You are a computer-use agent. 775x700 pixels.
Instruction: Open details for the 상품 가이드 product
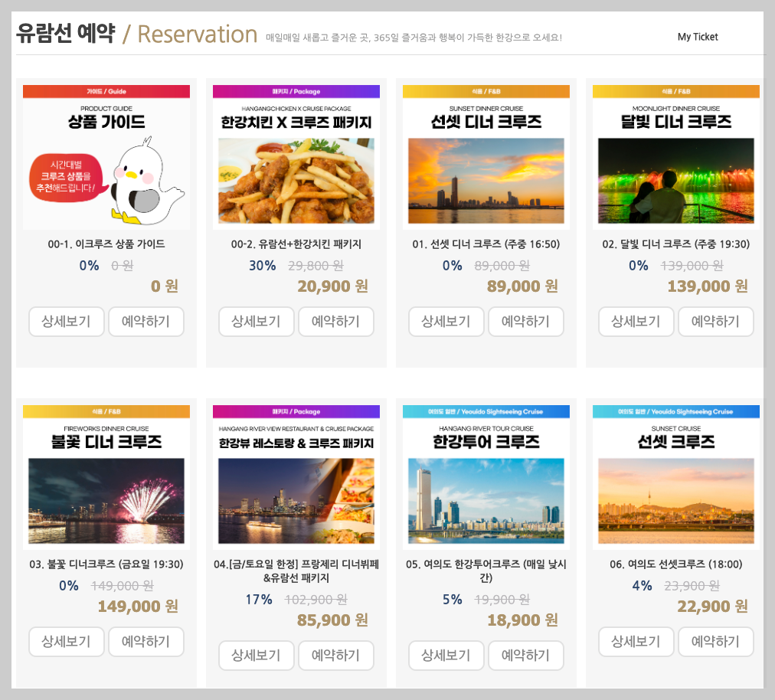67,322
